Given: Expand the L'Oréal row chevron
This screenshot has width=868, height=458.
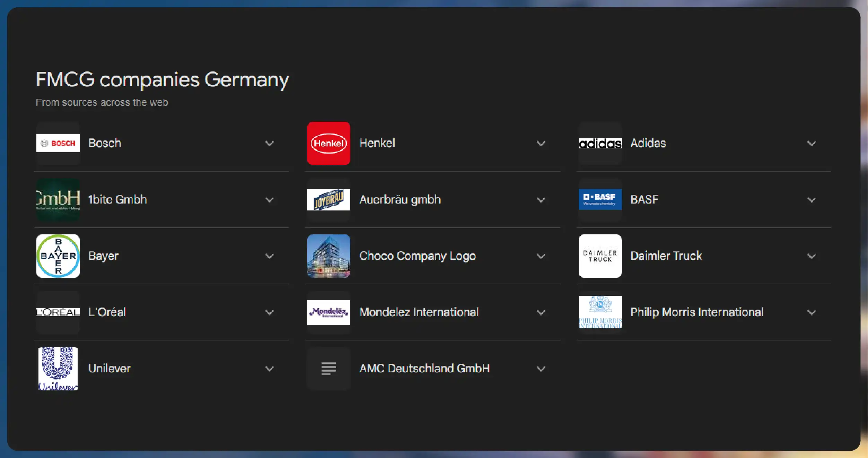Looking at the screenshot, I should [270, 312].
